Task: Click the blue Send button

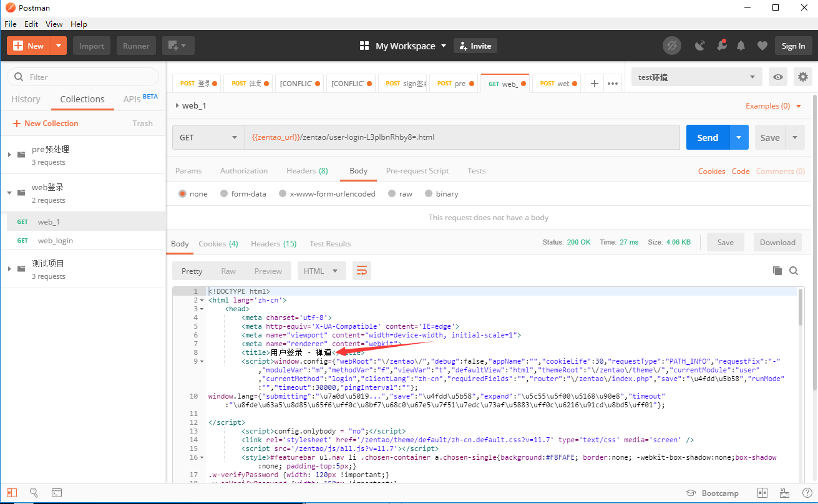Action: tap(708, 137)
